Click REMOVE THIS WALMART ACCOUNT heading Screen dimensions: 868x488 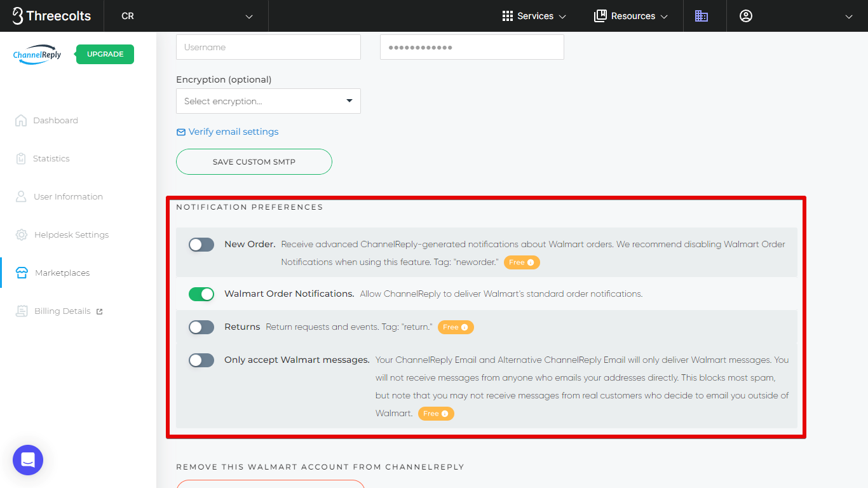click(x=320, y=467)
